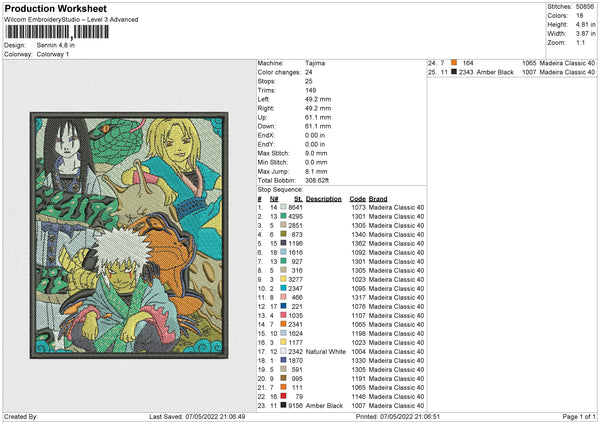
Task: Click stitch count 8641 in row 1
Action: click(295, 207)
